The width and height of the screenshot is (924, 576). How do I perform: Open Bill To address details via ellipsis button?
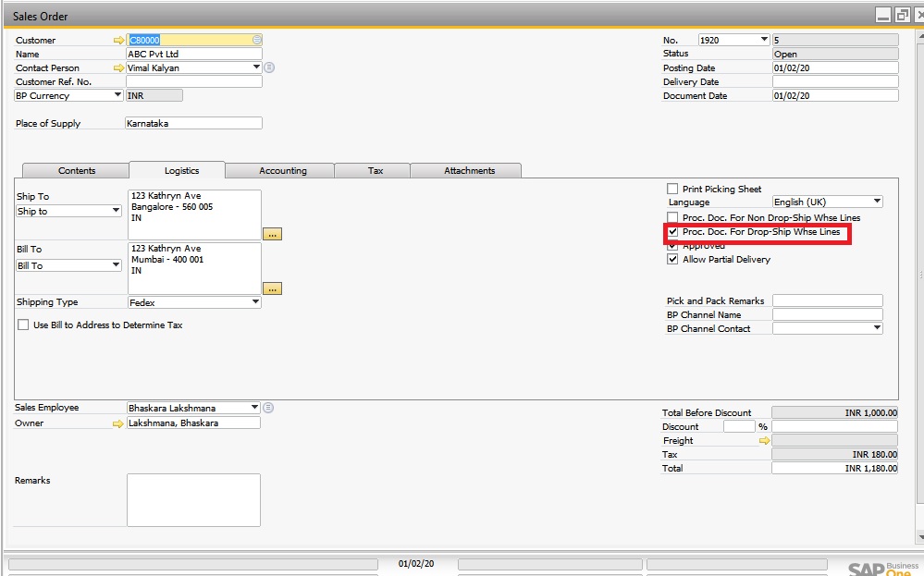click(272, 288)
